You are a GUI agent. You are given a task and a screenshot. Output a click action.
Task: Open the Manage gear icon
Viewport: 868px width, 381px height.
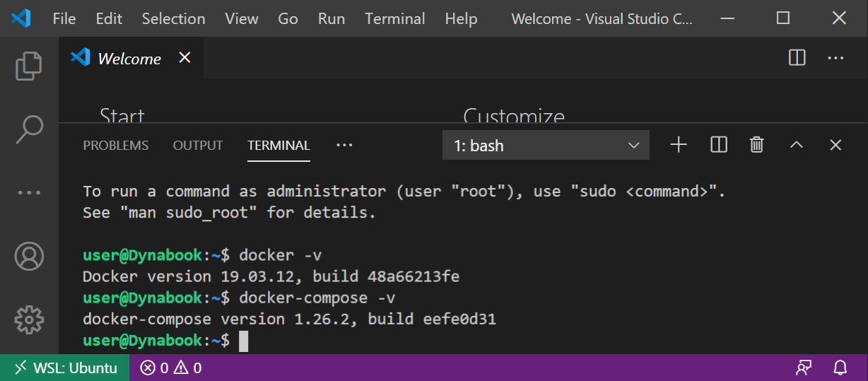[29, 320]
